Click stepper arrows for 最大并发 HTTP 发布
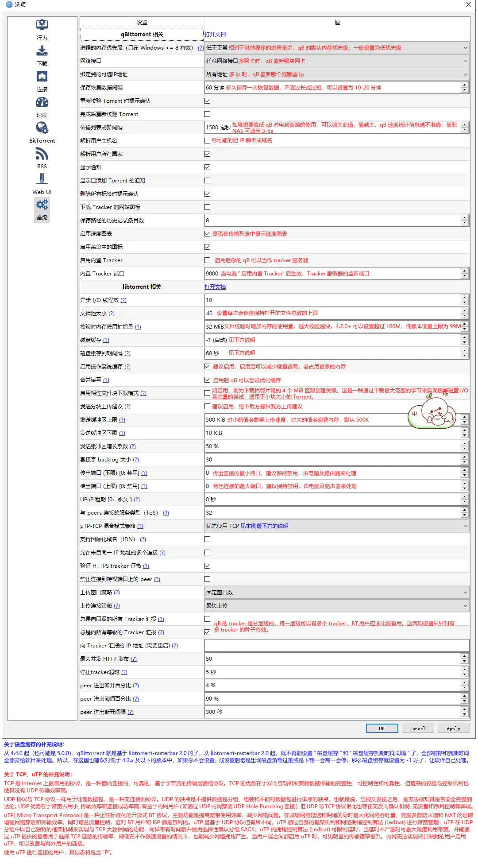Image resolution: width=478 pixels, height=868 pixels. 464,659
